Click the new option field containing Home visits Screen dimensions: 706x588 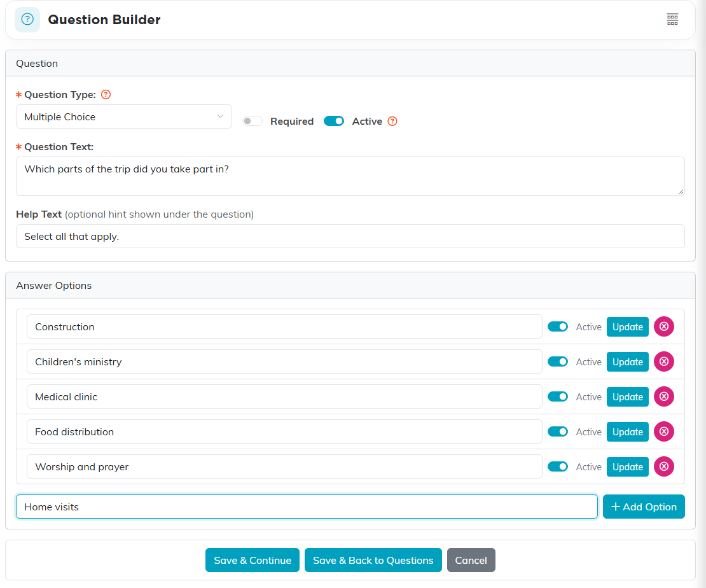tap(307, 507)
